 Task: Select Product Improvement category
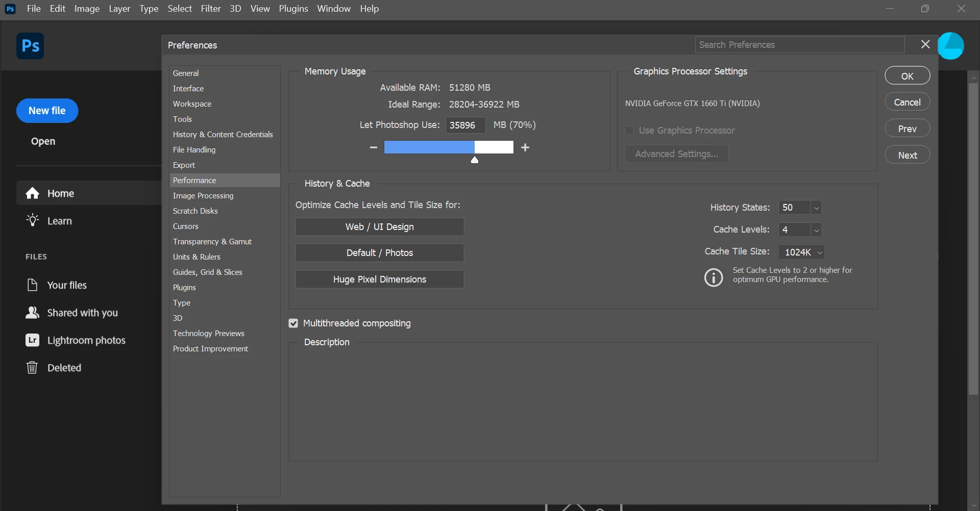pyautogui.click(x=225, y=349)
